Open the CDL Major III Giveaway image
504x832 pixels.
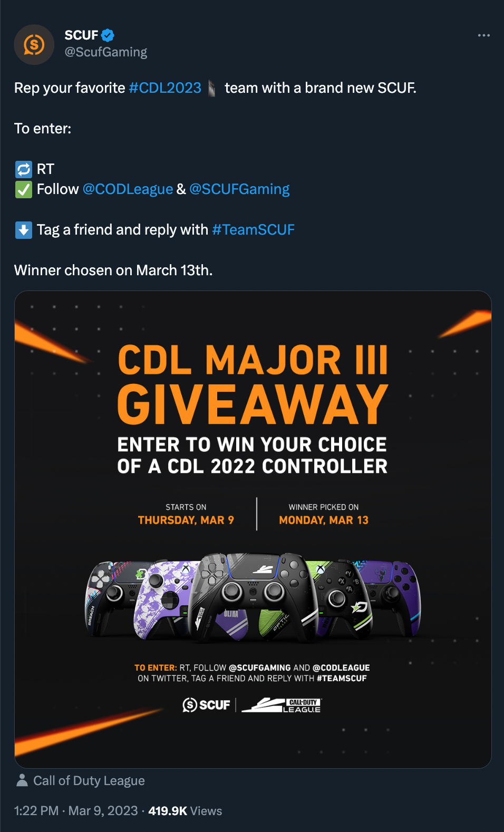(x=253, y=529)
